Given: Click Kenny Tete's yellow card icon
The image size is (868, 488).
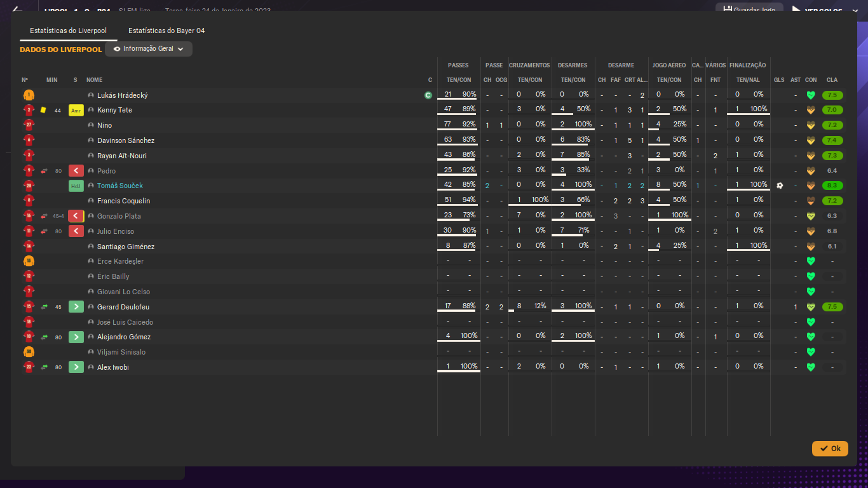Looking at the screenshot, I should point(43,110).
